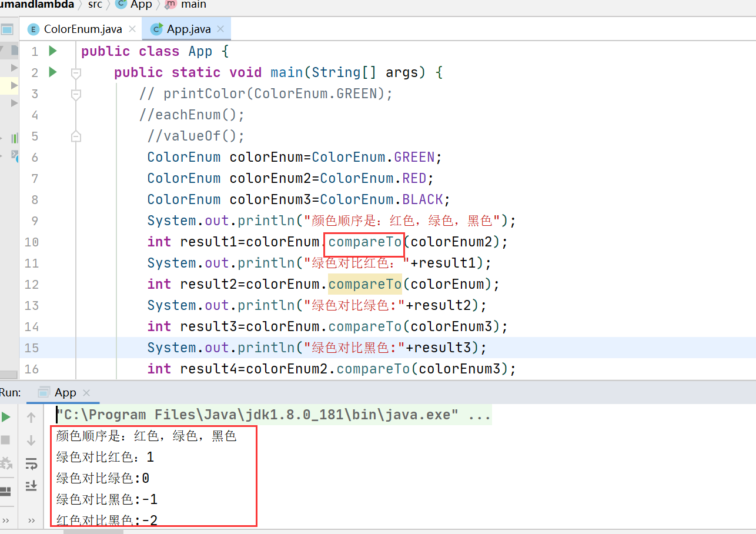Jump down the stack trace arrow
Viewport: 756px width, 534px height.
[x=31, y=440]
